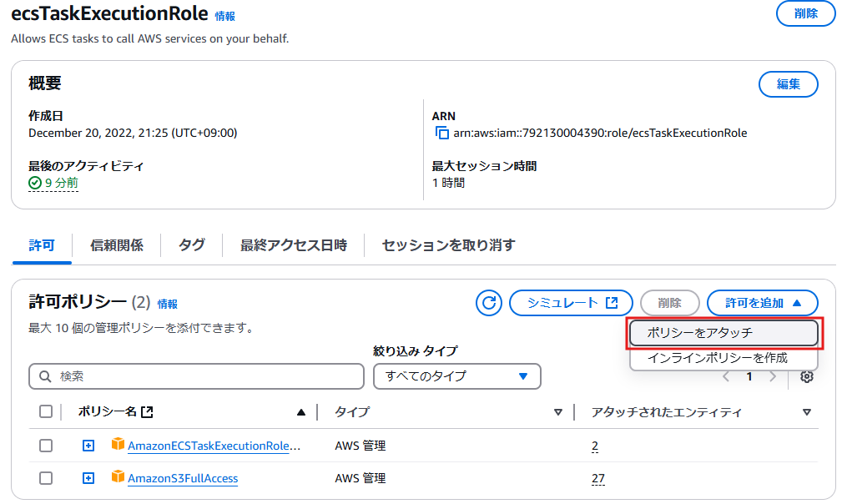
Task: Open the 絞り込みタイプ dropdown showing すべてのタイプ
Action: click(x=457, y=376)
